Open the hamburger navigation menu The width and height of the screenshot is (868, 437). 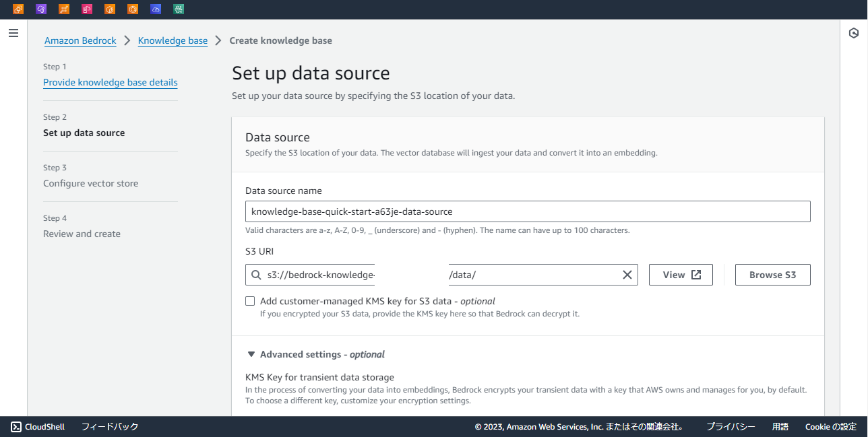pos(13,32)
